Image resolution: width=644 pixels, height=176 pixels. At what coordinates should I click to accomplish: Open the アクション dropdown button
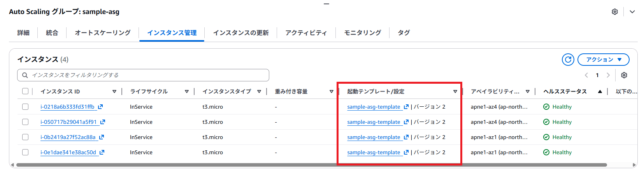tap(603, 60)
